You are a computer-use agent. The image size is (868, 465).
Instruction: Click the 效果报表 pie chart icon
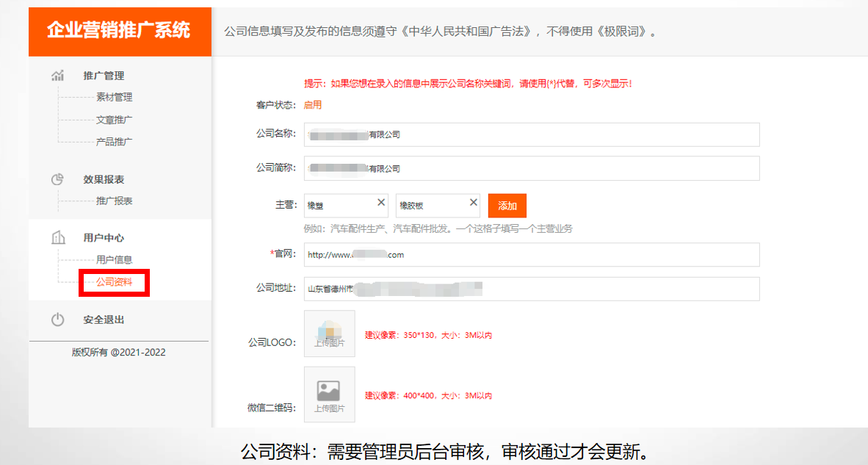coord(57,179)
